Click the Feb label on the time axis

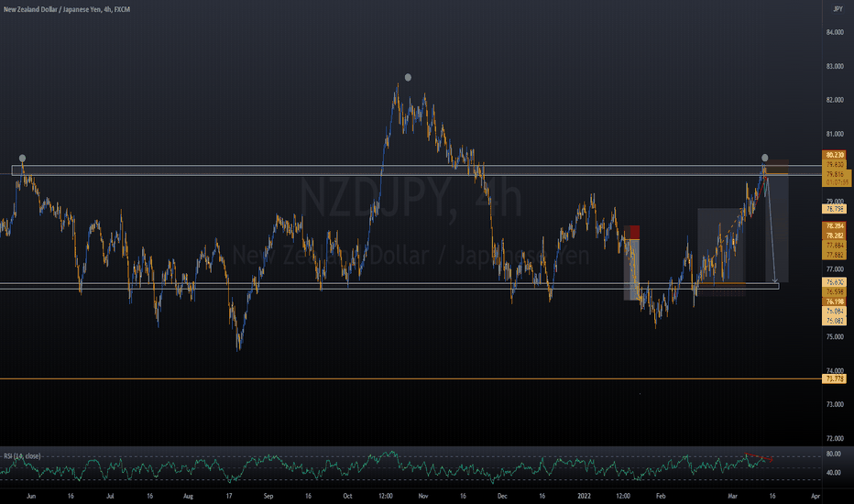click(661, 496)
